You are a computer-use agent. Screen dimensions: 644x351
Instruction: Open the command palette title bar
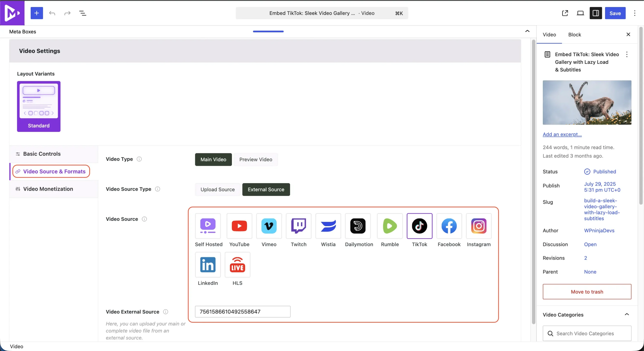(x=322, y=13)
